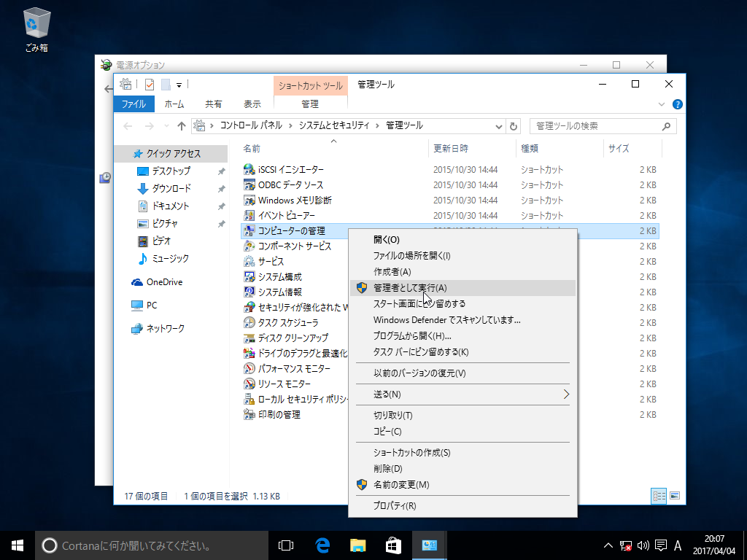Show hidden system tray icons
This screenshot has height=560, width=747.
(608, 545)
